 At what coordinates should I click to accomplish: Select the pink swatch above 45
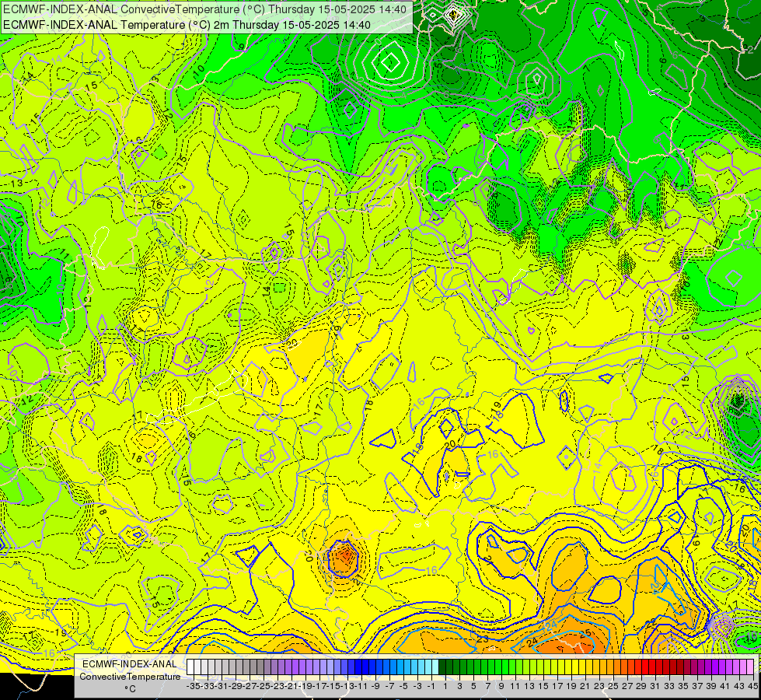point(750,667)
